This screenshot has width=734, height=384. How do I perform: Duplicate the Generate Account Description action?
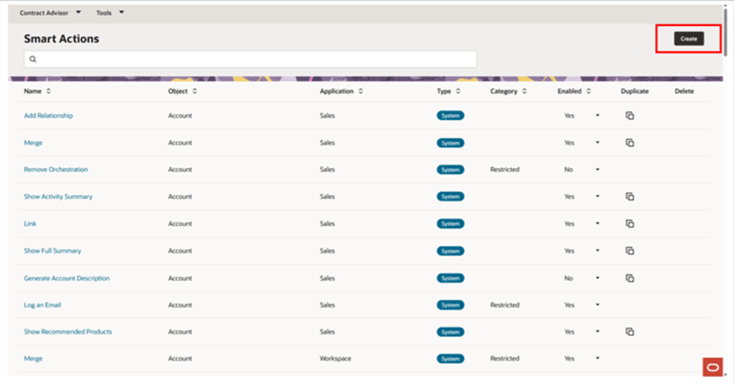pos(630,278)
